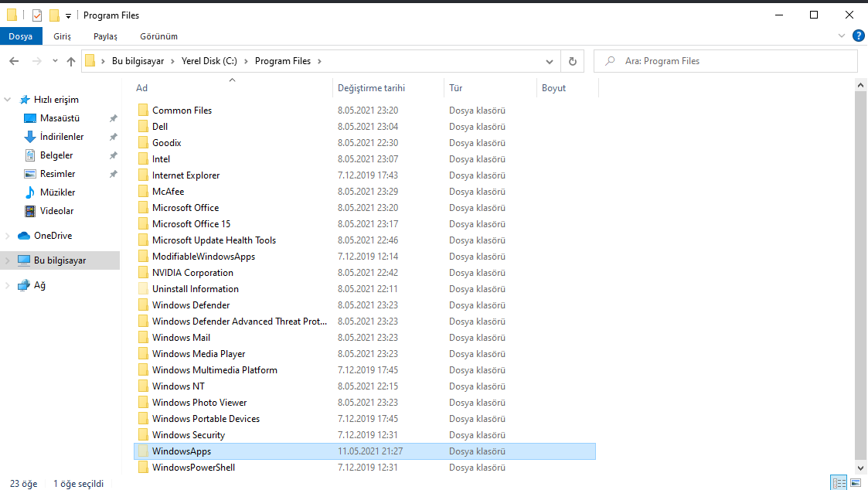This screenshot has width=868, height=490.
Task: Click the Internet Explorer folder icon
Action: 143,175
